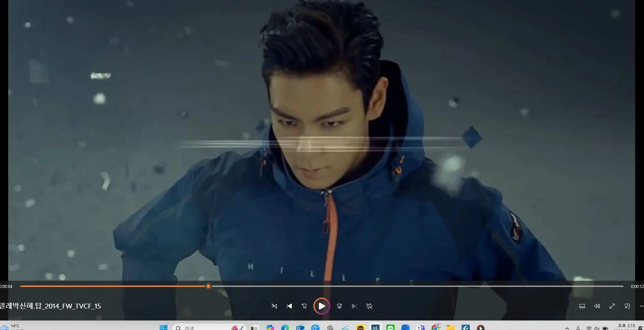Show hidden system tray icons
The width and height of the screenshot is (644, 330).
[567, 328]
